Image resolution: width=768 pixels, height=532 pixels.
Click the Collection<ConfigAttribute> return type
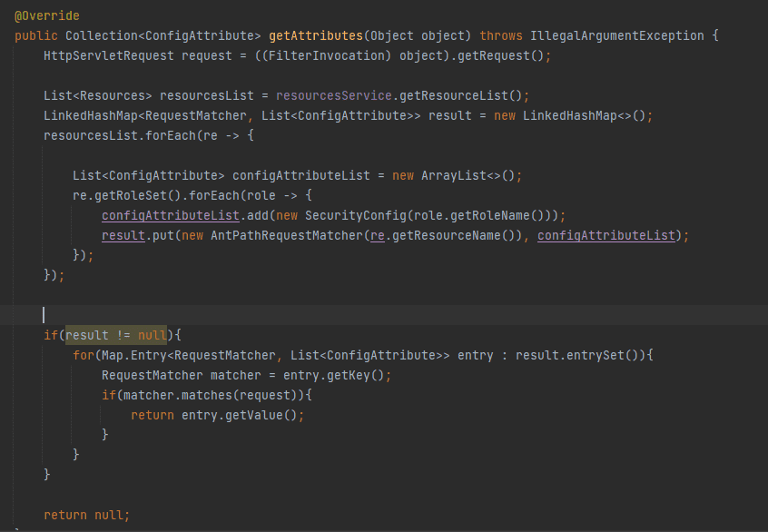point(163,35)
